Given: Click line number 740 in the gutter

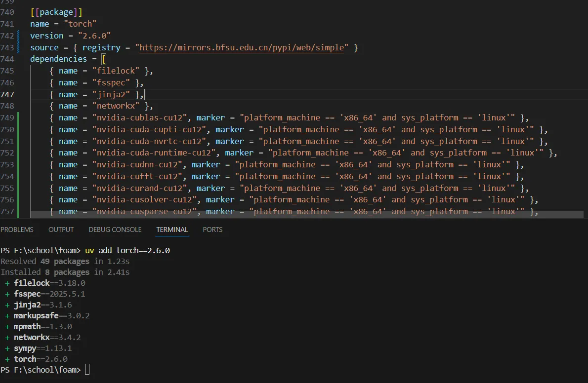Looking at the screenshot, I should 7,12.
